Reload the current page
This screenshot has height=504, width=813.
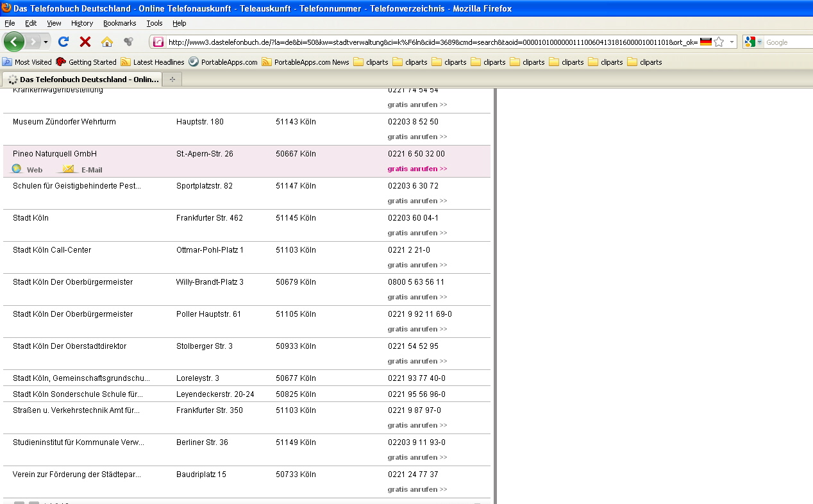tap(63, 42)
